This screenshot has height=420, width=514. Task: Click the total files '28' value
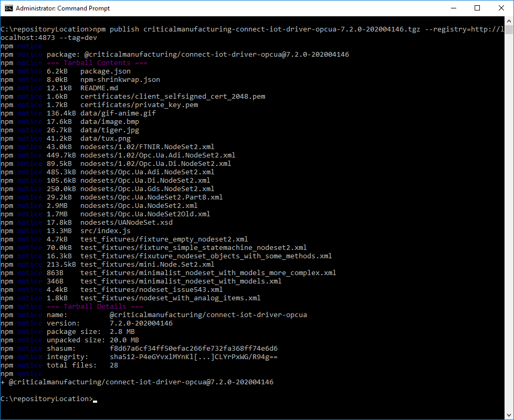tap(114, 365)
